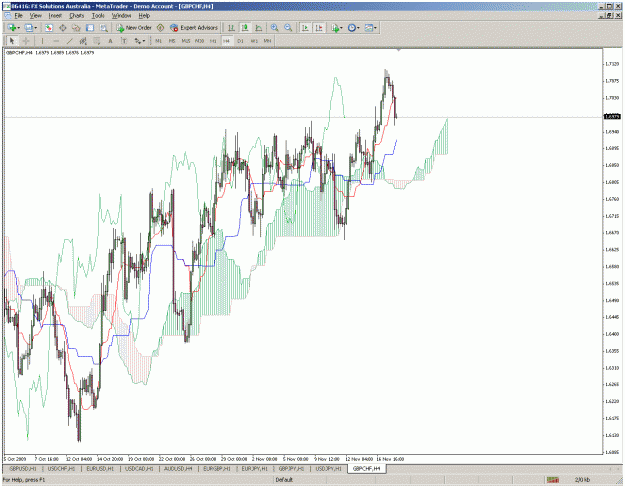The width and height of the screenshot is (625, 486).
Task: Open the Periods clock icon
Action: [352, 28]
